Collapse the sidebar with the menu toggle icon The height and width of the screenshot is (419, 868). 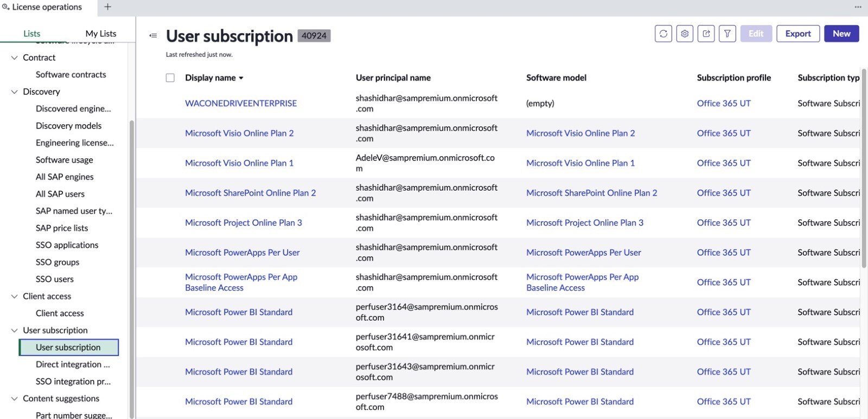(x=153, y=36)
